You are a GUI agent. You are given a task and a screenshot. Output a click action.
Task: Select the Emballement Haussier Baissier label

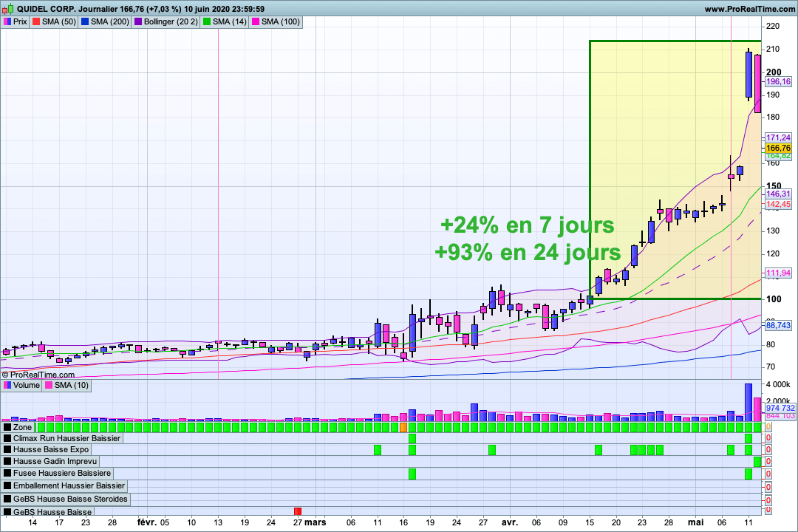(x=69, y=485)
